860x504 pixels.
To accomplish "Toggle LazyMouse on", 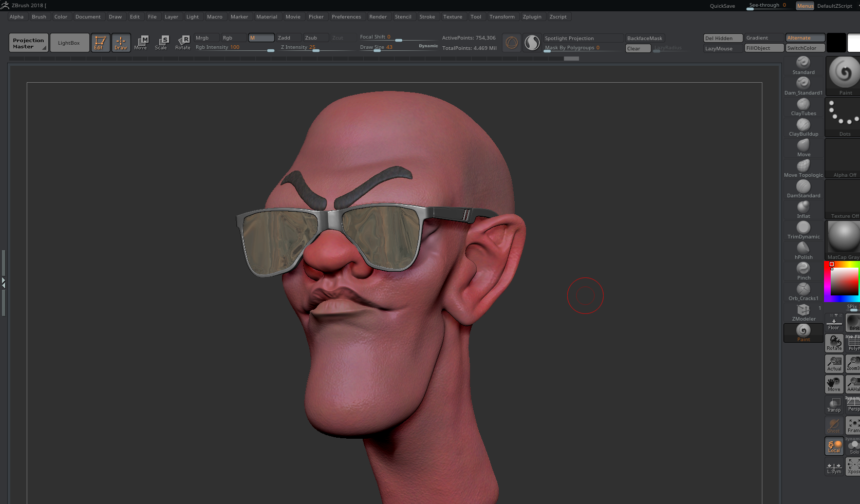I will (x=723, y=48).
